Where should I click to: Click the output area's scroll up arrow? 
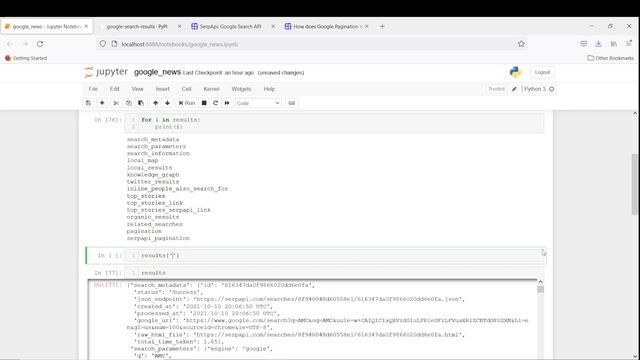(x=540, y=282)
